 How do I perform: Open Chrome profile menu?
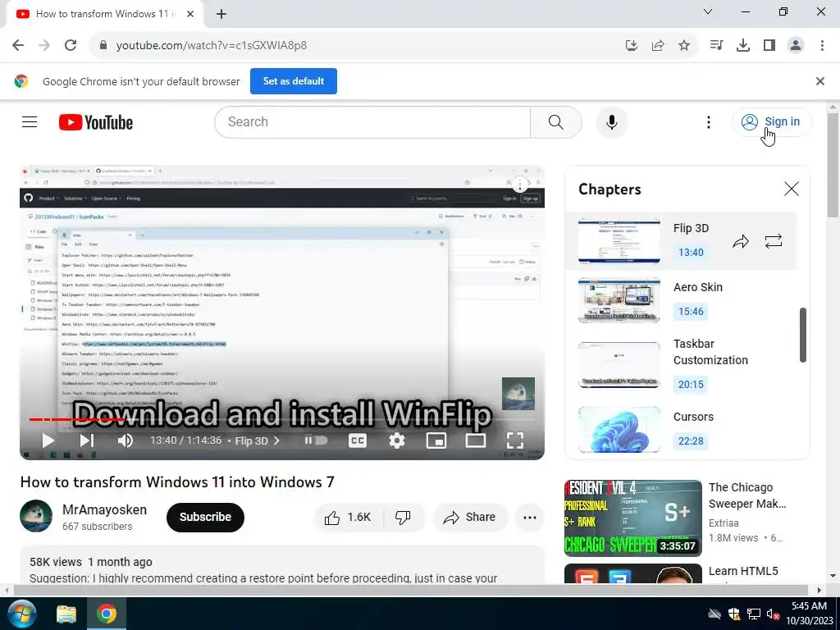coord(796,45)
